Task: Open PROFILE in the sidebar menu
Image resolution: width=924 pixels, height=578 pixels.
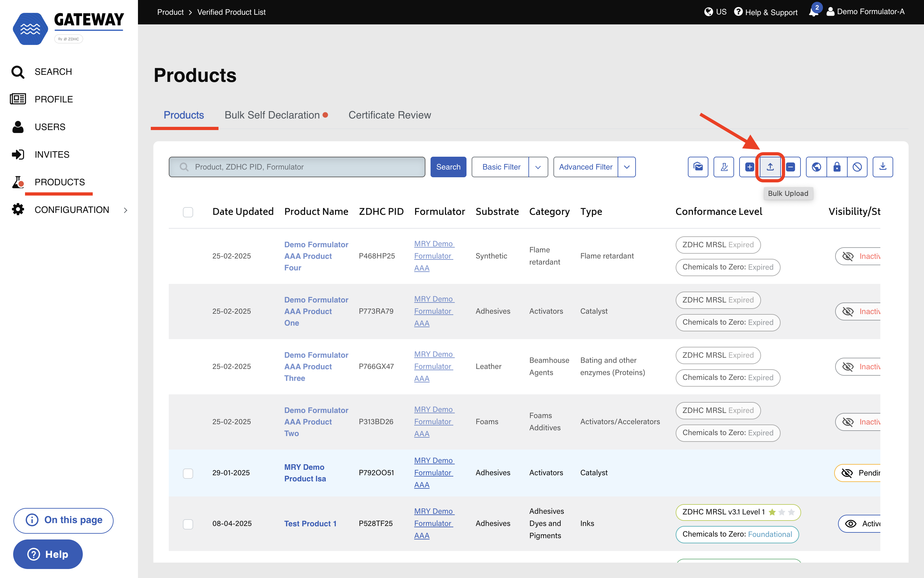Action: tap(54, 100)
